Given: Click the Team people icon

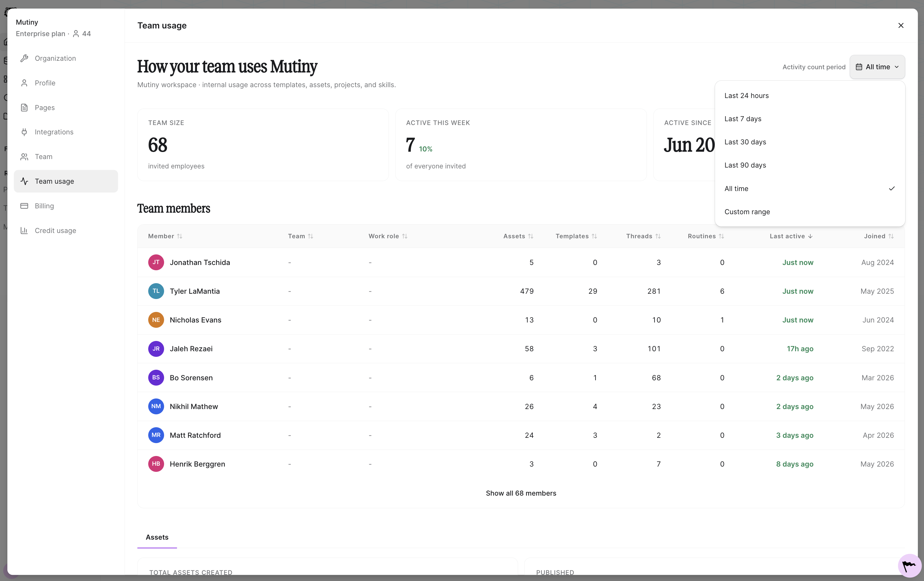Looking at the screenshot, I should coord(24,156).
